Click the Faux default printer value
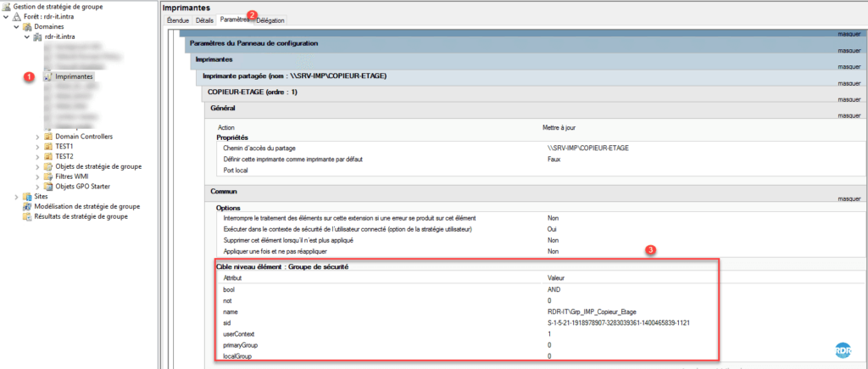The height and width of the screenshot is (369, 868). click(554, 159)
